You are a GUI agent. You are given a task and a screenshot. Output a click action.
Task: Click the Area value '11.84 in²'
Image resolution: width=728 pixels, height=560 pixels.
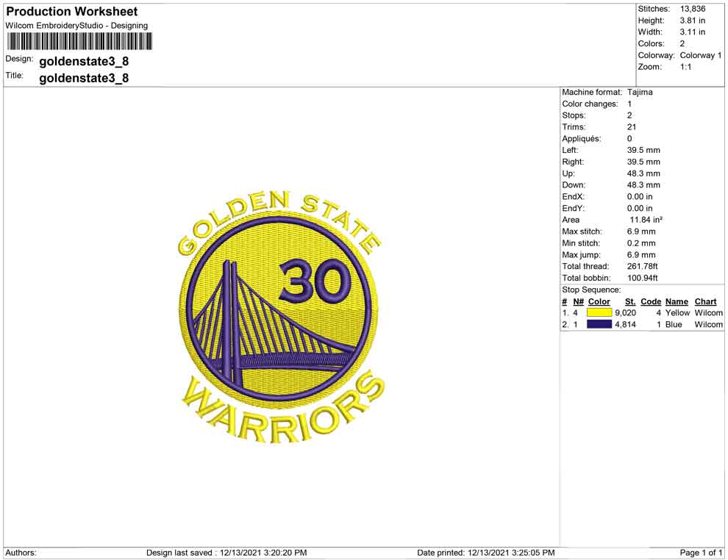646,220
